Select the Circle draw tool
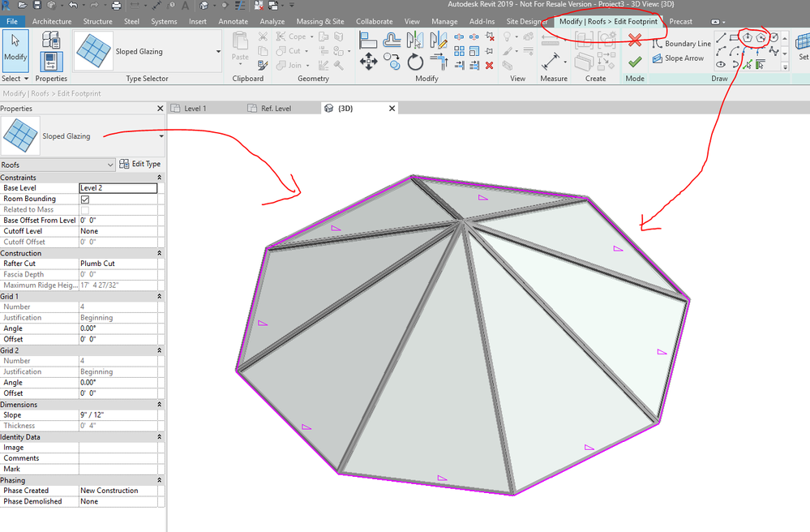Screen dimensions: 810x532 tap(774, 37)
